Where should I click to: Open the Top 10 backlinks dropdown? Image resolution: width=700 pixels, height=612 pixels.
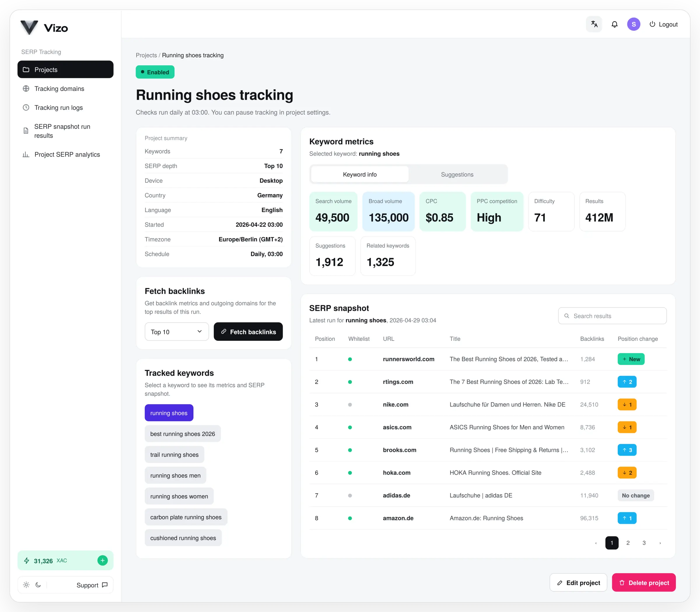pyautogui.click(x=177, y=332)
